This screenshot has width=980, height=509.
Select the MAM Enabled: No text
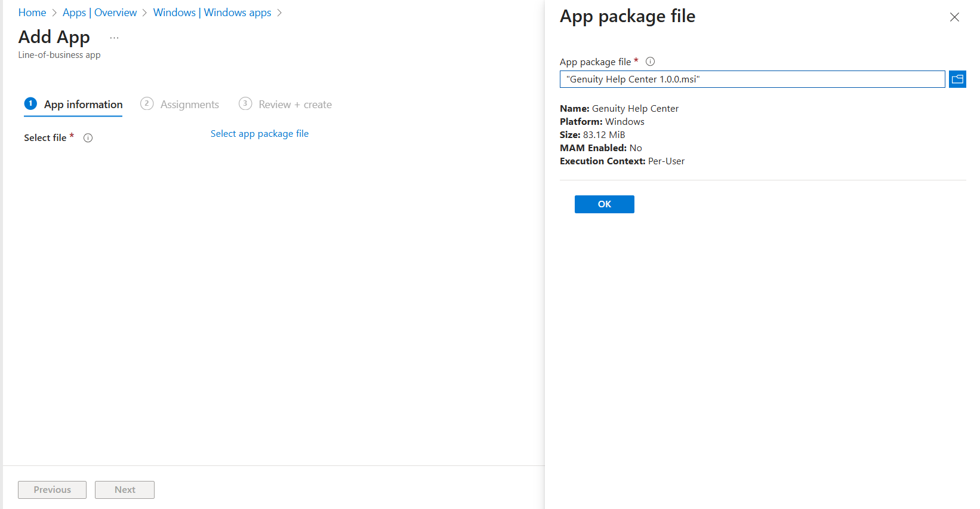(601, 148)
